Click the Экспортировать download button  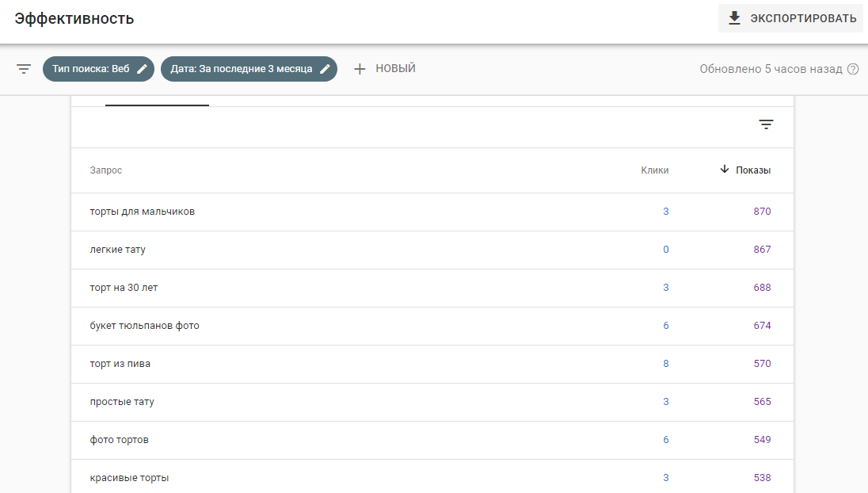click(790, 18)
